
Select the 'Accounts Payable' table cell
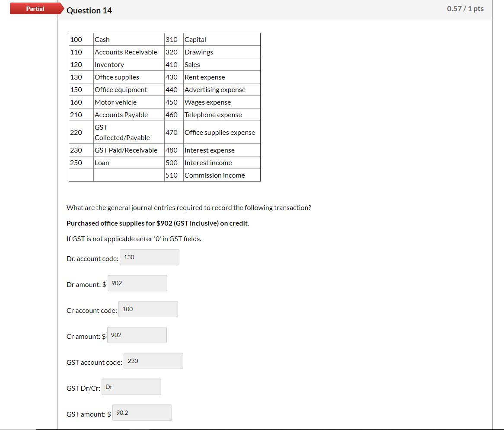(x=129, y=115)
